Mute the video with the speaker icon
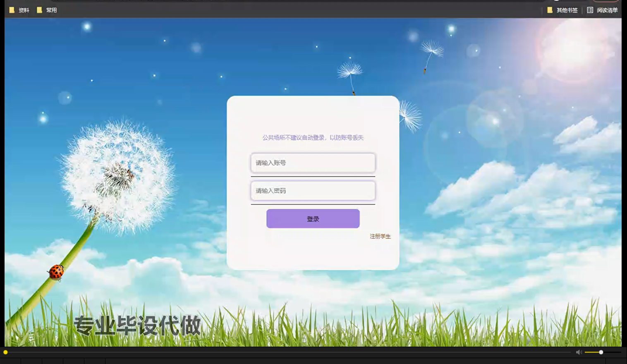Screen dimensions: 627x364 (x=578, y=352)
